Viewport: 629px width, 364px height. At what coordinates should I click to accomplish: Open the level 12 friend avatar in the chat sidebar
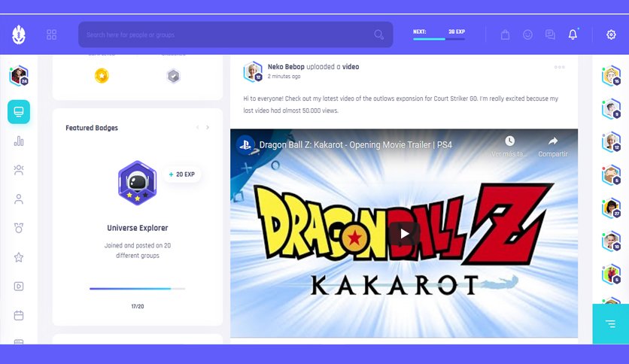point(611,142)
